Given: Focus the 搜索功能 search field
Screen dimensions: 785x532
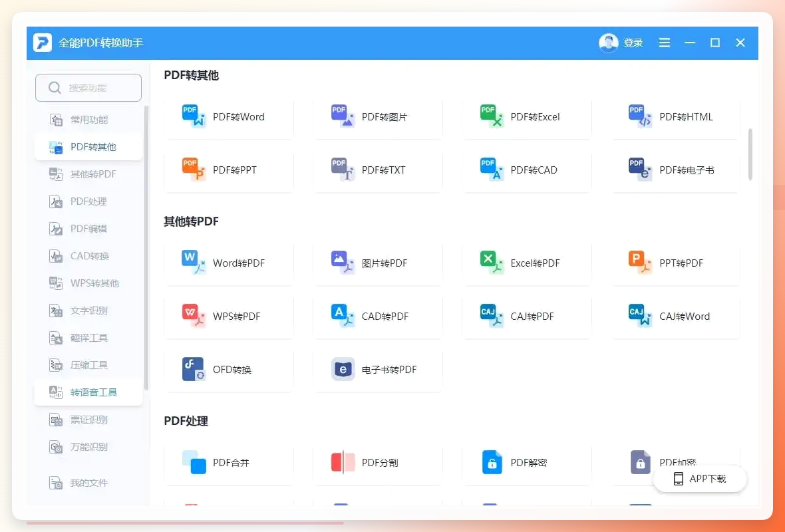Looking at the screenshot, I should [x=88, y=88].
